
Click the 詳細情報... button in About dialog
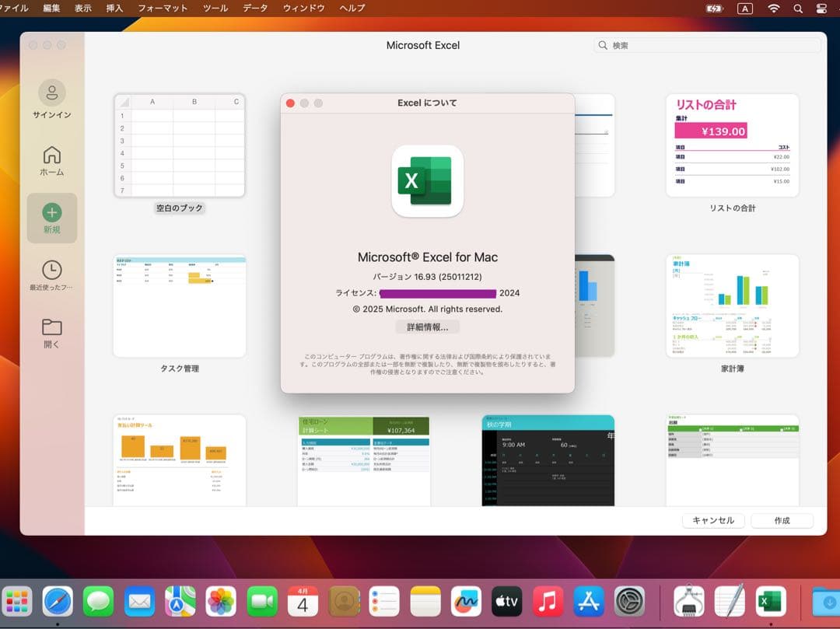[429, 327]
